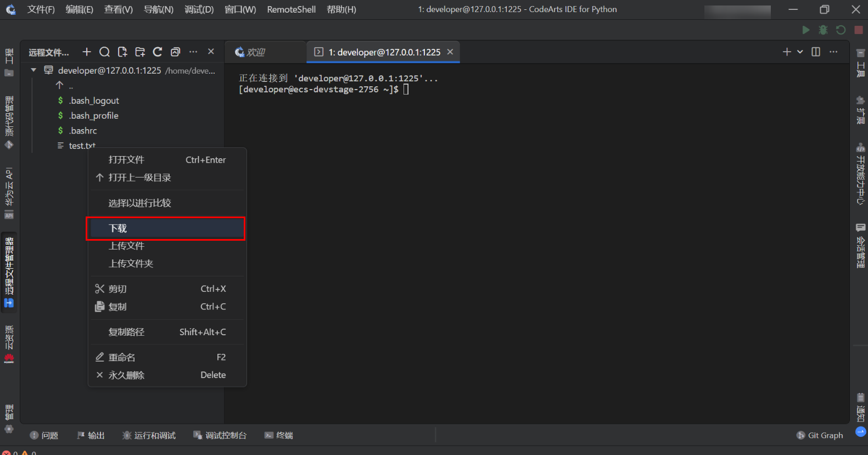Switch to the 欢迎 tab

pyautogui.click(x=265, y=52)
